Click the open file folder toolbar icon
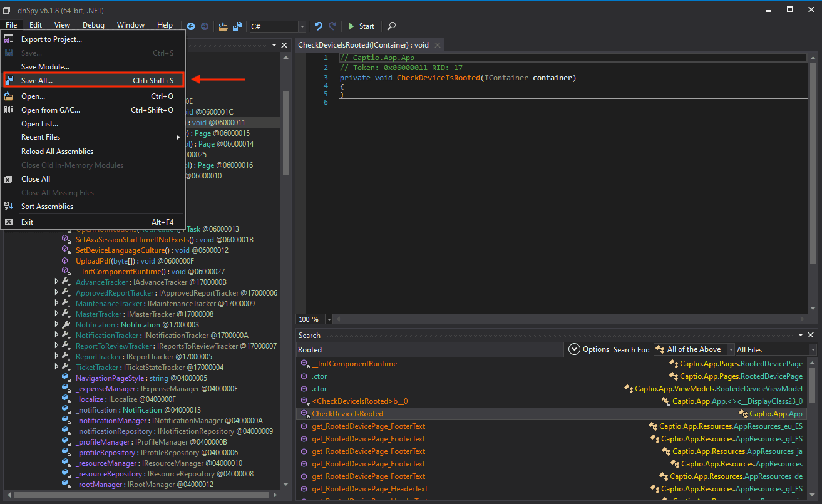The height and width of the screenshot is (504, 822). [223, 26]
